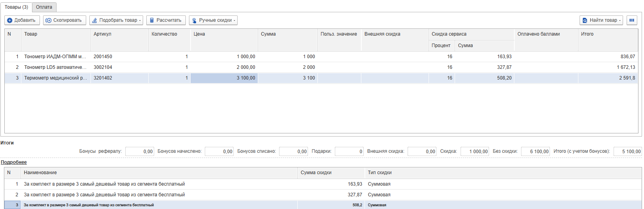Click discount sum cell 327,87 in goods table
The image size is (644, 209).
point(484,67)
